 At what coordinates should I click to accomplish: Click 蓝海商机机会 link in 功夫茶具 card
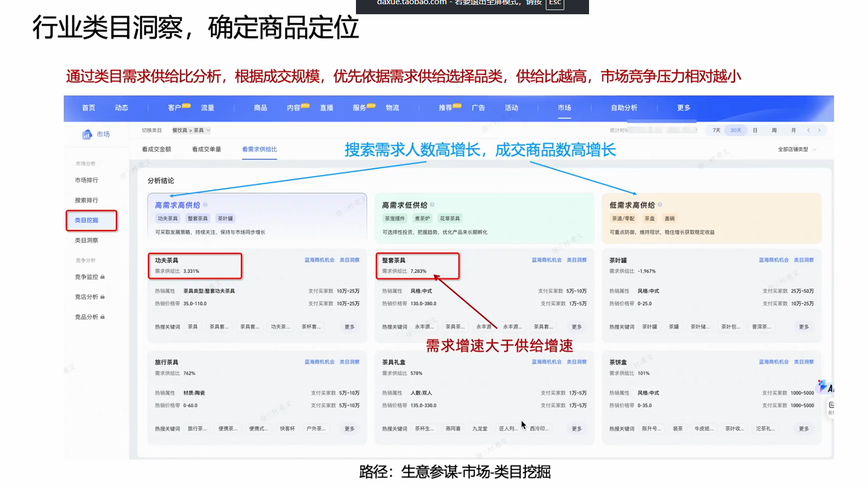(x=320, y=260)
